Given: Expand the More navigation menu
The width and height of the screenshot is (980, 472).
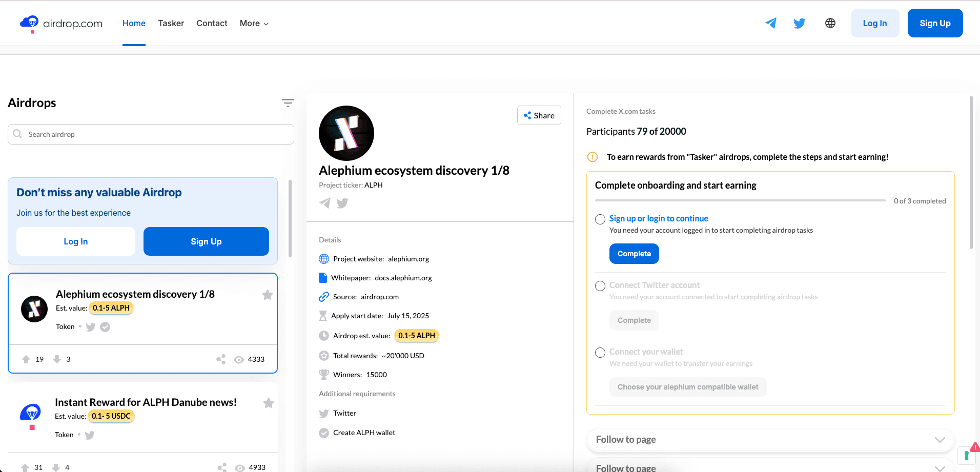Looking at the screenshot, I should (253, 23).
